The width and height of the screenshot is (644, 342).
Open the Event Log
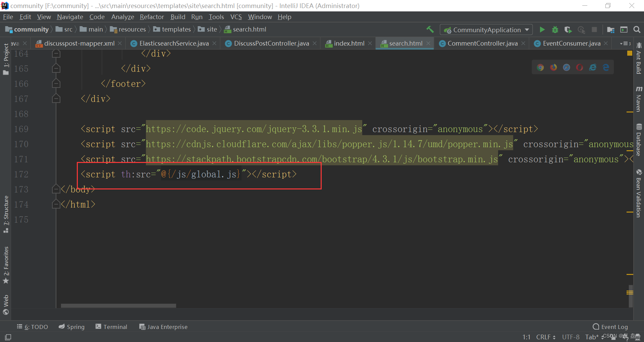coord(610,327)
